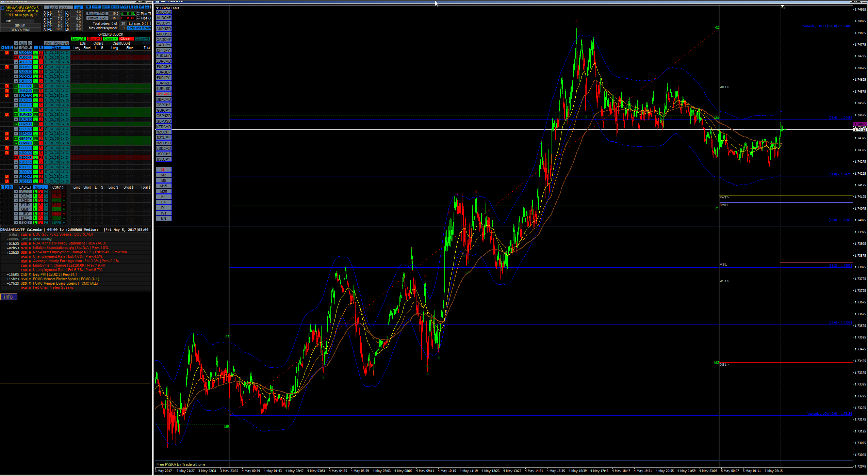
Task: Click the Basket TP=$ selector
Action: [97, 14]
